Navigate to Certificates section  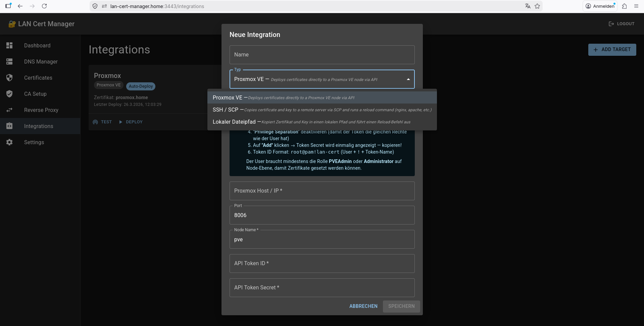40,78
